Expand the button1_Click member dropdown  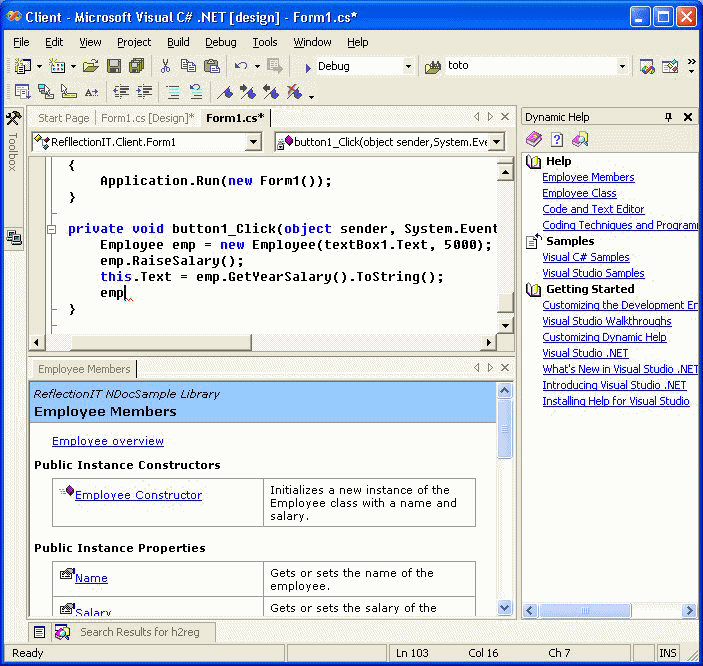(x=496, y=142)
